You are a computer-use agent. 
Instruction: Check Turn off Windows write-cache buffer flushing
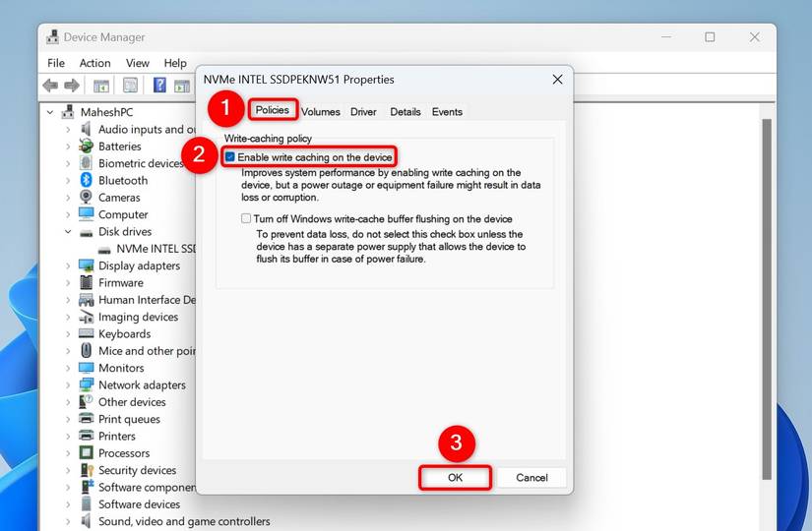pyautogui.click(x=246, y=218)
